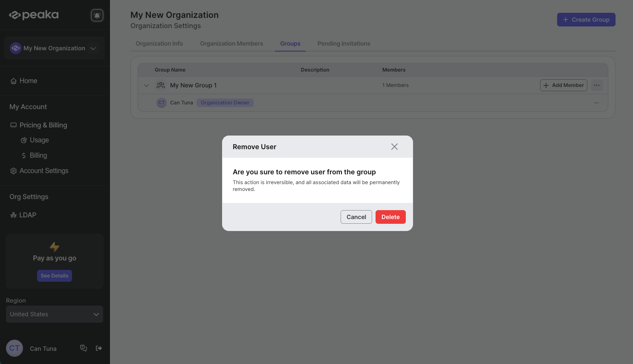This screenshot has height=364, width=633.
Task: Click the Organization Owner badge
Action: click(225, 102)
